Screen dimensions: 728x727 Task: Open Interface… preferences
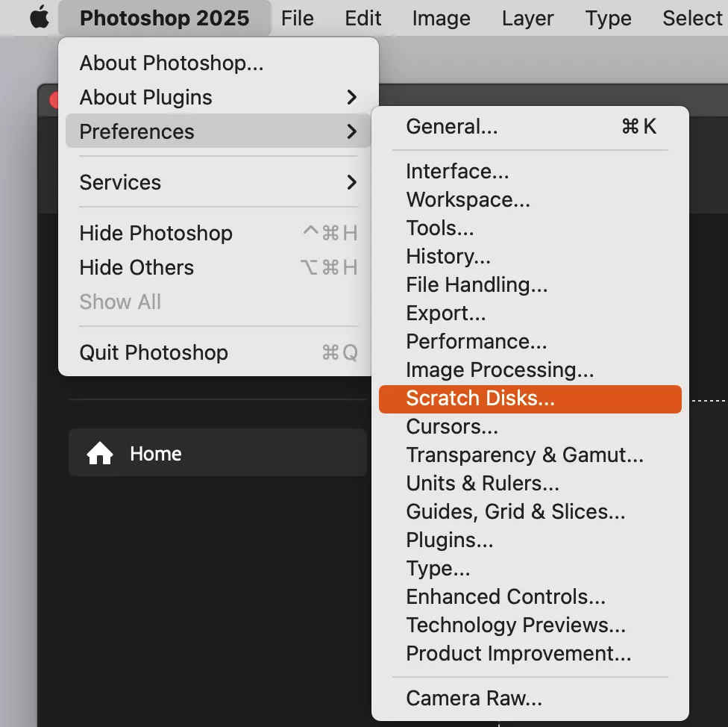[x=530, y=172]
